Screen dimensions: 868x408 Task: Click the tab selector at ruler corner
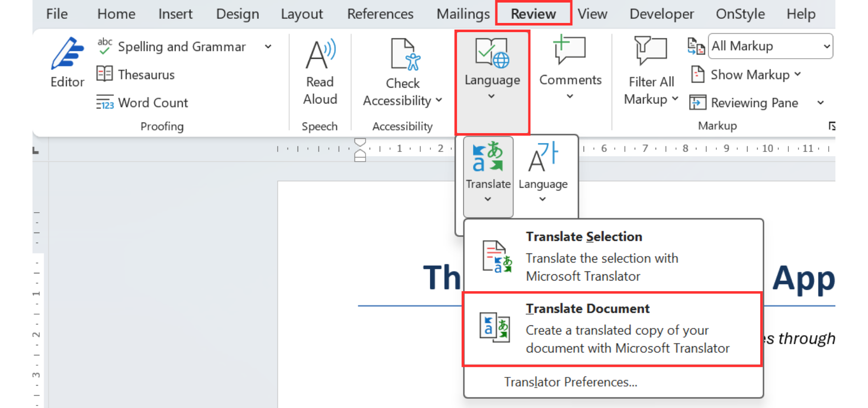(36, 150)
